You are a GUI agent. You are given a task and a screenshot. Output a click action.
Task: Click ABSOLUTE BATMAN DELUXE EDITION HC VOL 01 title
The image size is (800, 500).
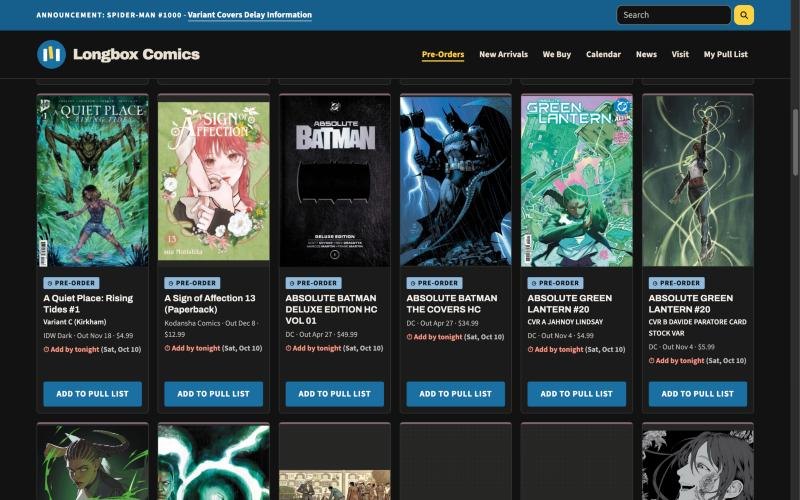pyautogui.click(x=331, y=309)
